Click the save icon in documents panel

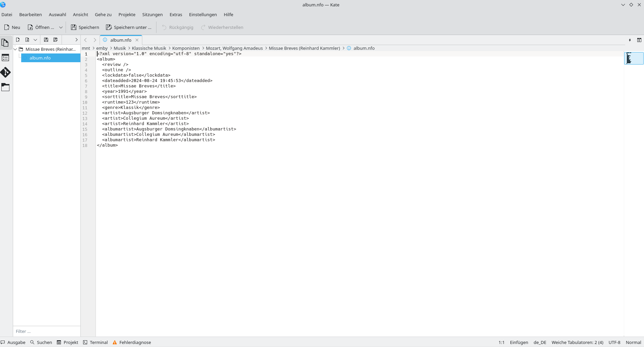pos(46,40)
